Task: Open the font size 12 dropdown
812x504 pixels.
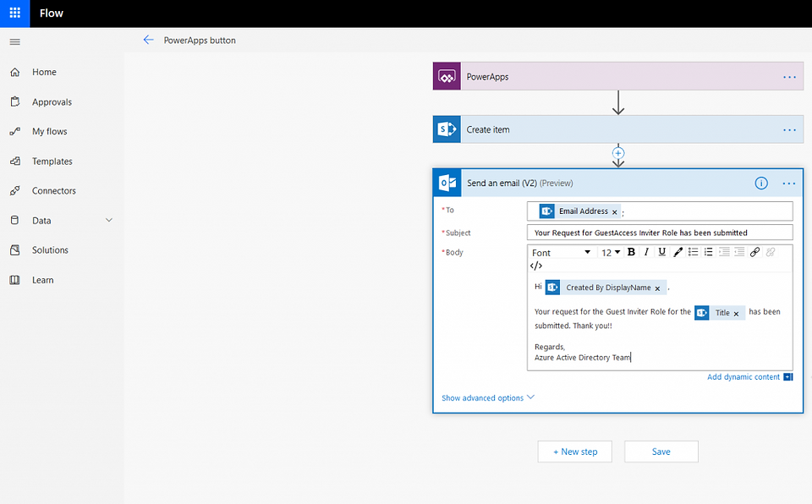Action: point(611,253)
